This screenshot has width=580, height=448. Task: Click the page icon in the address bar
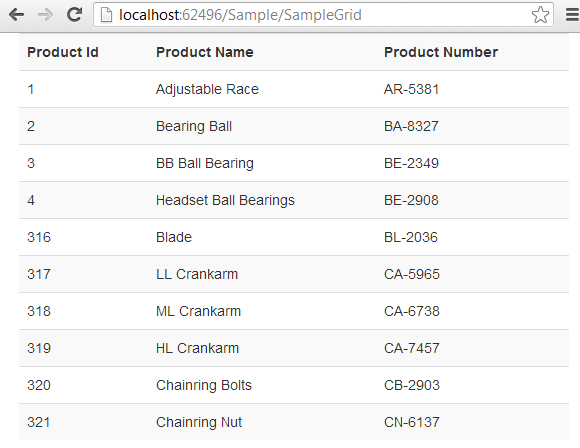[107, 15]
